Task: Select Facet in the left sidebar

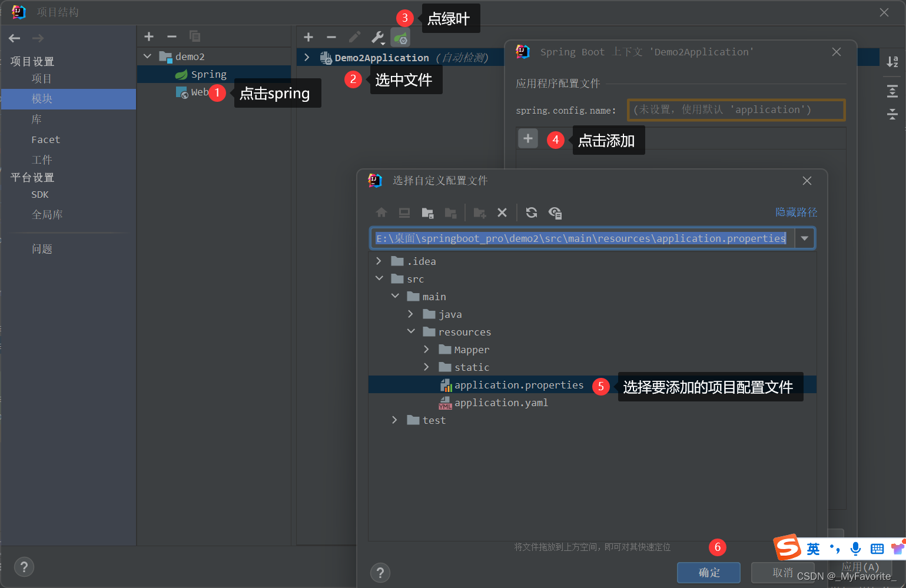Action: [x=45, y=139]
